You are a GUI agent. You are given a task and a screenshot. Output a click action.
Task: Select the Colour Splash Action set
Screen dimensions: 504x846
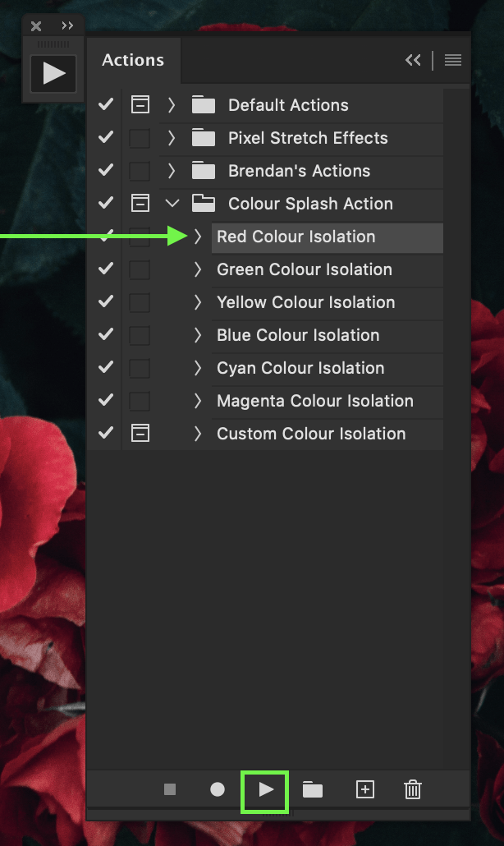tap(310, 204)
